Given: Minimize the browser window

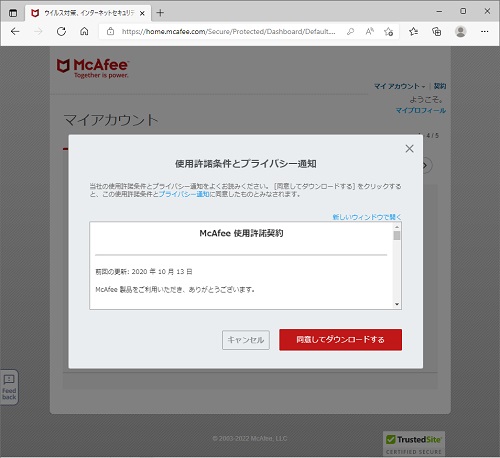Looking at the screenshot, I should click(439, 11).
